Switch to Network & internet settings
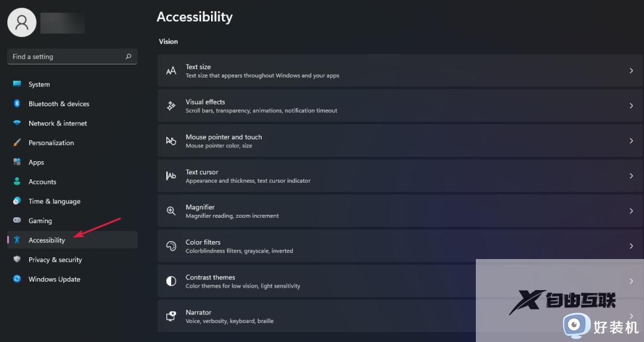Viewport: 644px width, 342px height. (x=57, y=124)
